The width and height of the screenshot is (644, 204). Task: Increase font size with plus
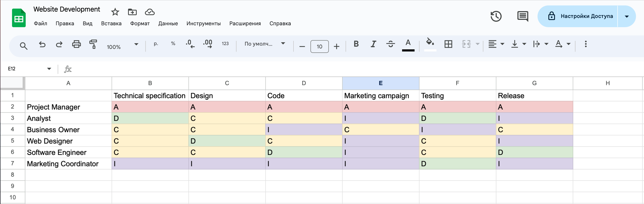[x=337, y=46]
